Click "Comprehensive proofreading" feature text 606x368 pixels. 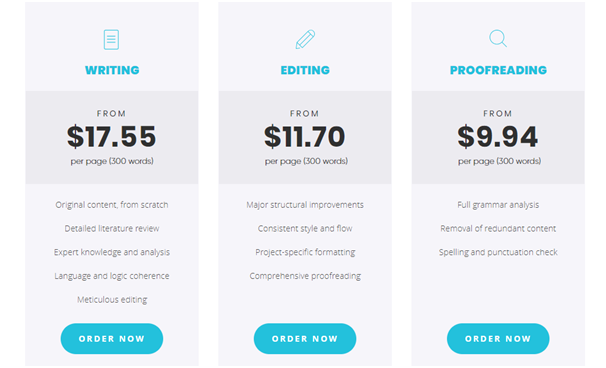coord(305,276)
